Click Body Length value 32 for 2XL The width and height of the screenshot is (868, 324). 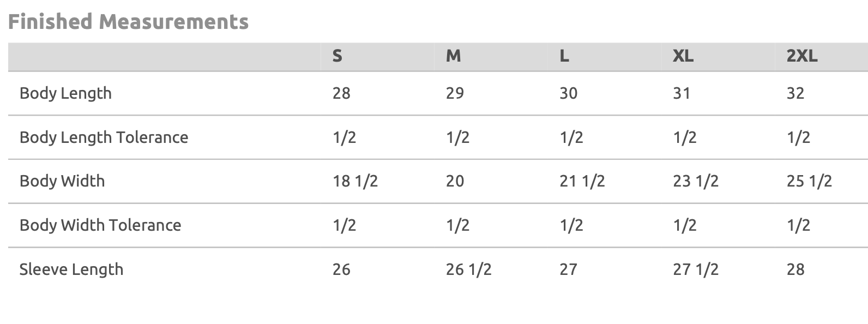795,93
